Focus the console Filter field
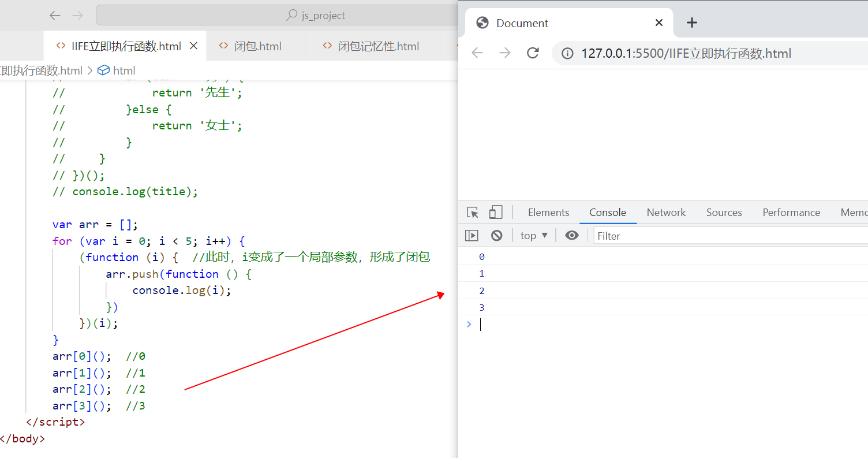The width and height of the screenshot is (868, 458). pos(731,236)
